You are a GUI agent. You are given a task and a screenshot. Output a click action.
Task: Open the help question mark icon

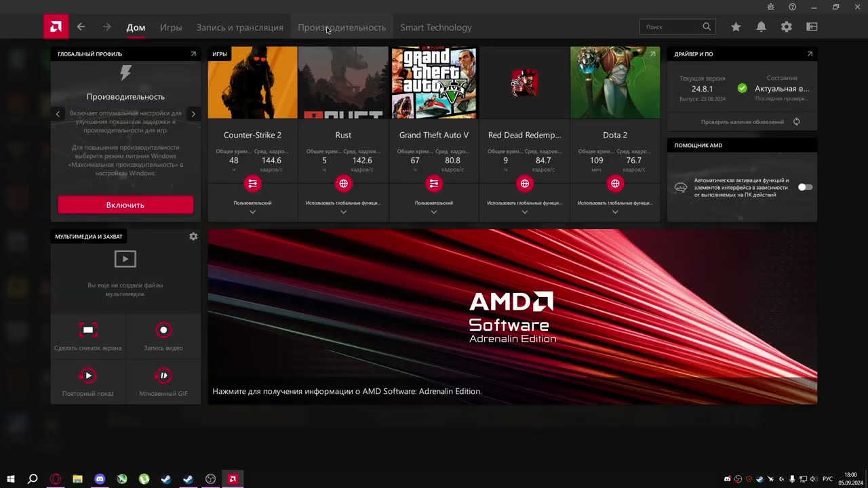[792, 7]
